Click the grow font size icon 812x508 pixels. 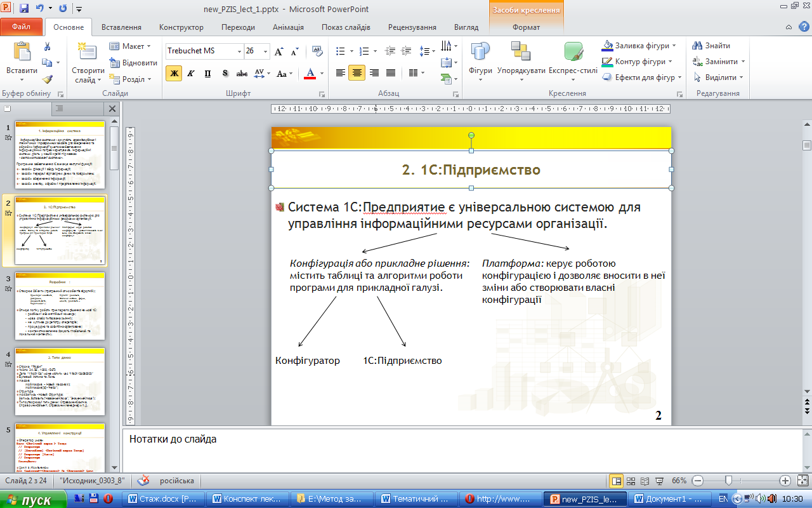click(280, 51)
